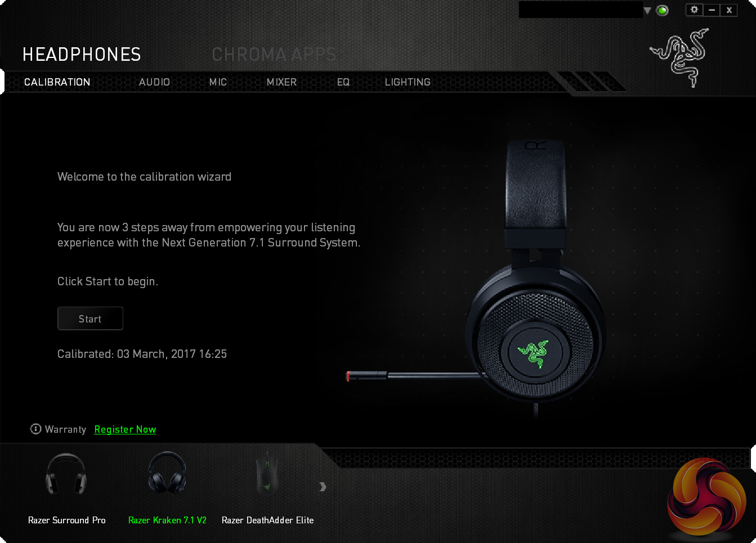756x543 pixels.
Task: Click the HEADPHONES section heading
Action: (x=82, y=55)
